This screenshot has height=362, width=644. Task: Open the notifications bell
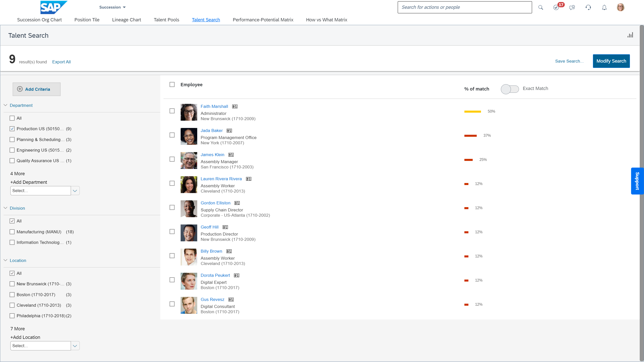(x=604, y=8)
